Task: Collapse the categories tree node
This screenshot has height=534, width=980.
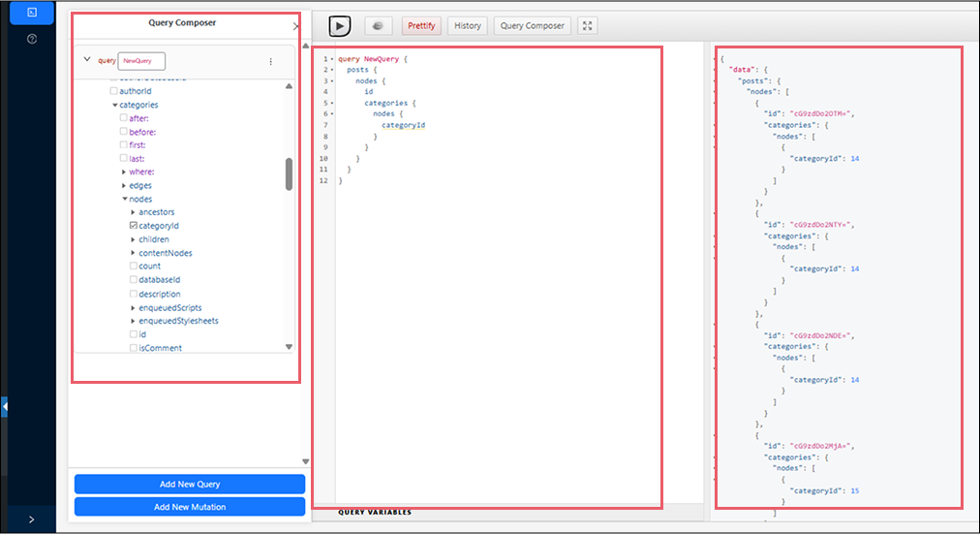Action: tap(114, 105)
